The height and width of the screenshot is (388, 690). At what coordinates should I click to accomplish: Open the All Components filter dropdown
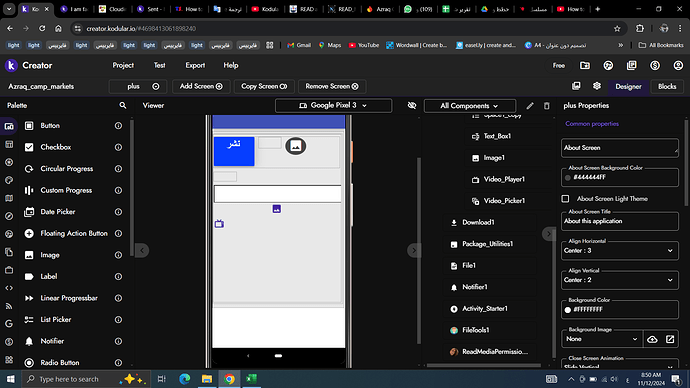[x=470, y=106]
